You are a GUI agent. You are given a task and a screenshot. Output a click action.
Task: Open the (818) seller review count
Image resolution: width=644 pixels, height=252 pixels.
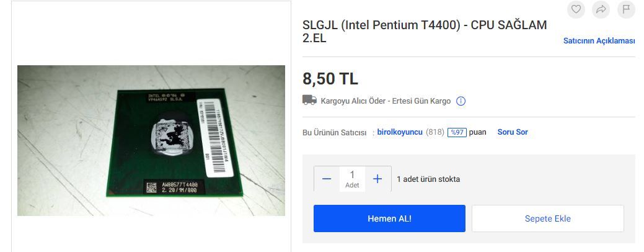click(435, 132)
